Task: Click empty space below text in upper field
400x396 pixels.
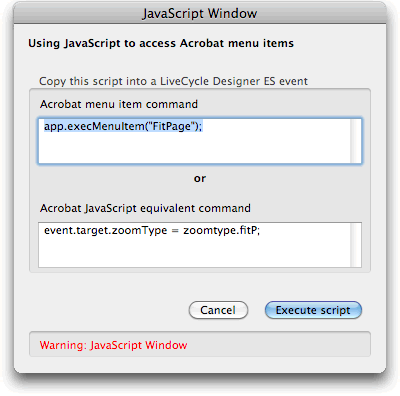Action: (193, 148)
